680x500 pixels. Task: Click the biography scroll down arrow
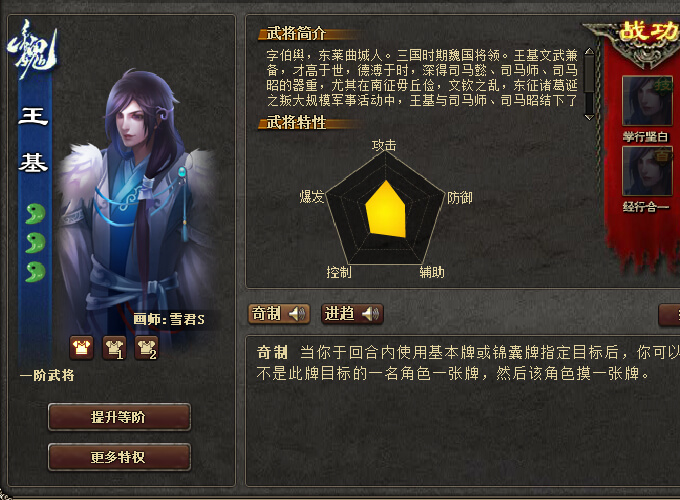[x=589, y=117]
